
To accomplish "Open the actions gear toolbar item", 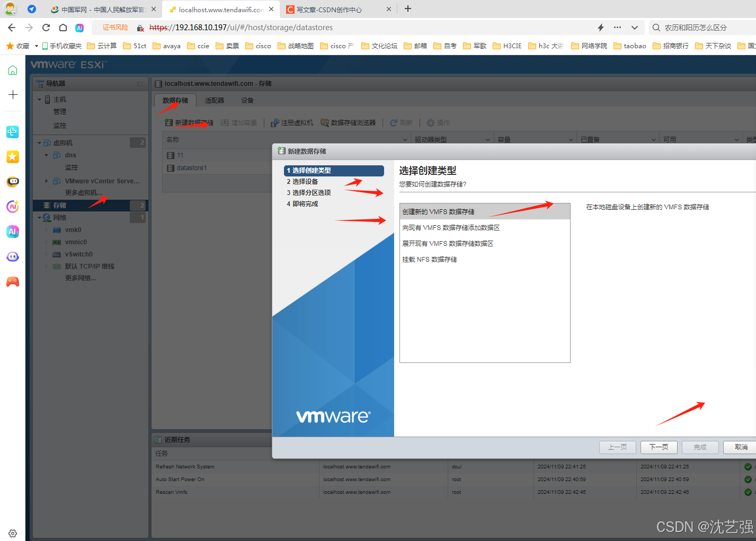I will pyautogui.click(x=438, y=123).
